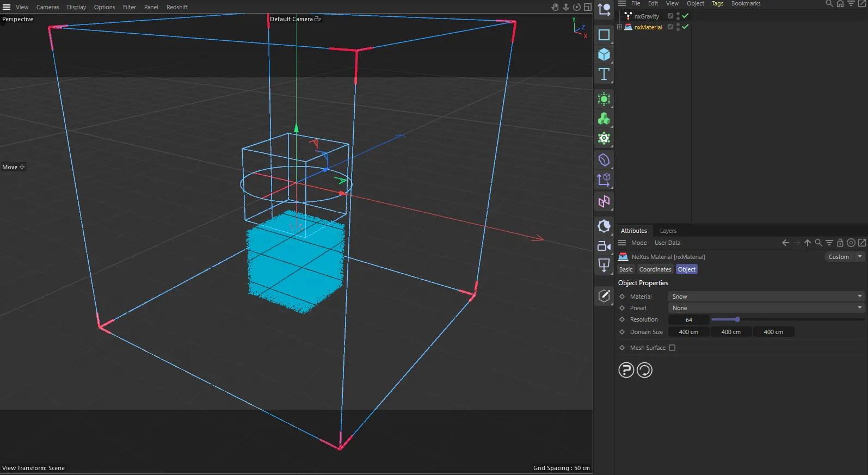The width and height of the screenshot is (868, 475).
Task: Click the User Data button
Action: 667,243
